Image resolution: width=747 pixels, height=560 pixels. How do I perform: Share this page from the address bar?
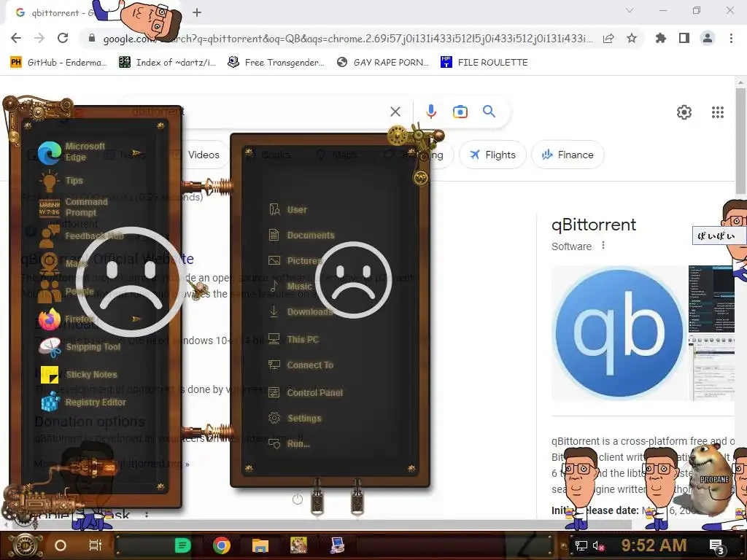pos(608,39)
